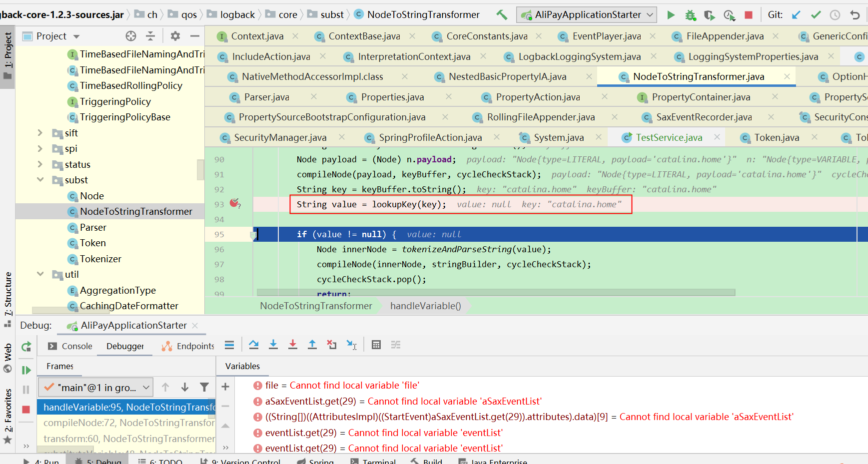The width and height of the screenshot is (868, 464).
Task: Stop application with red square in top toolbar
Action: point(749,15)
